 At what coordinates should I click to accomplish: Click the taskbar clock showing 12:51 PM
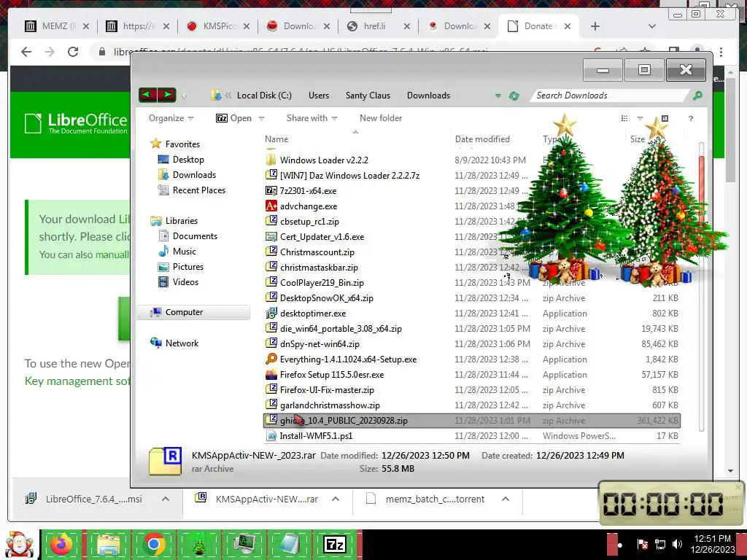pos(712,544)
